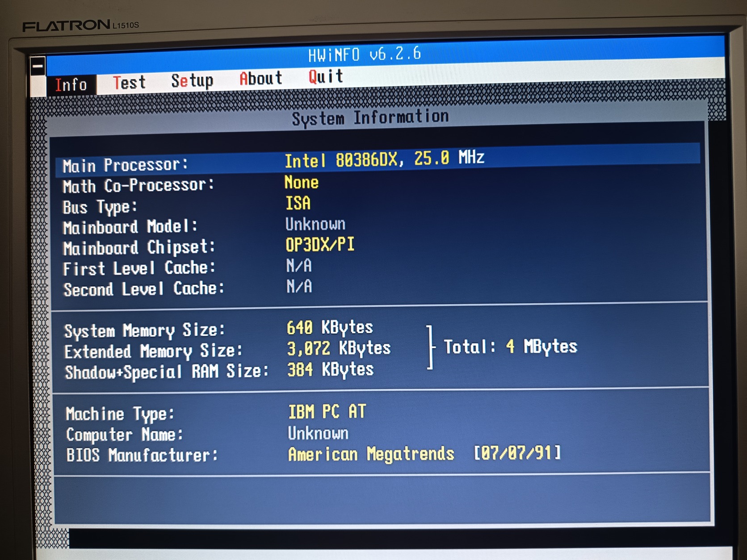Image resolution: width=747 pixels, height=560 pixels.
Task: Click the ISA bus value
Action: 298,203
